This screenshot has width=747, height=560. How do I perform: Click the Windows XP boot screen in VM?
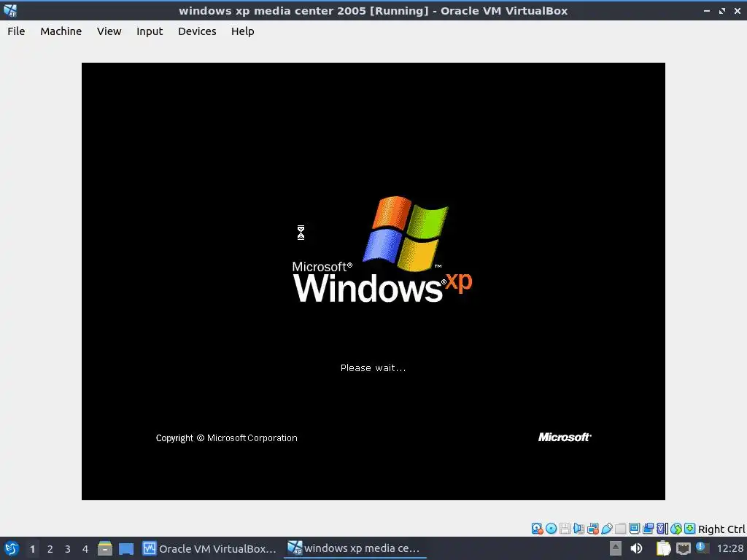[373, 281]
